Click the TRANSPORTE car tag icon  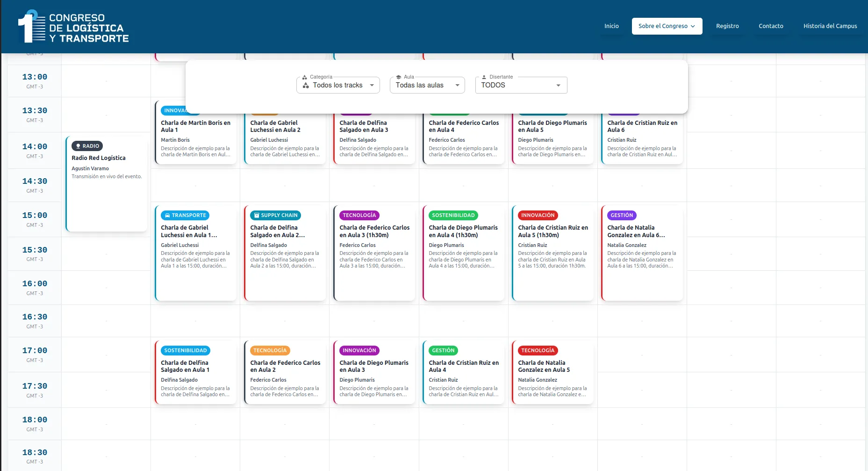pos(167,216)
